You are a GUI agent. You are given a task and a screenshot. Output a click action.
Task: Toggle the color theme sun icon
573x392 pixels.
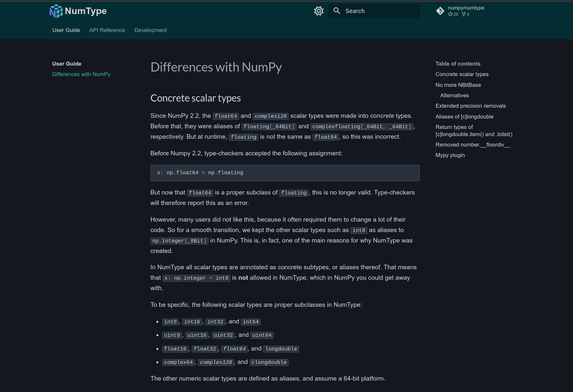pos(319,11)
